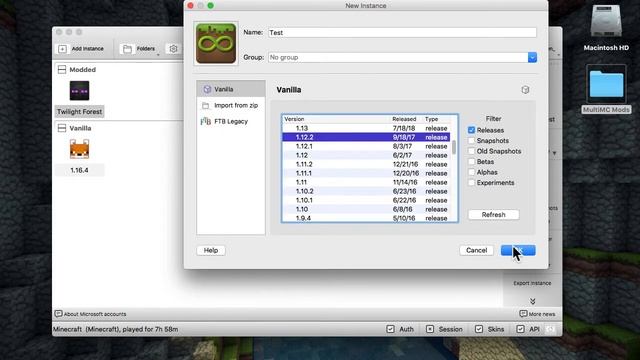Select the 1.10 release dated 6/8/16
This screenshot has height=360, width=640.
point(366,209)
